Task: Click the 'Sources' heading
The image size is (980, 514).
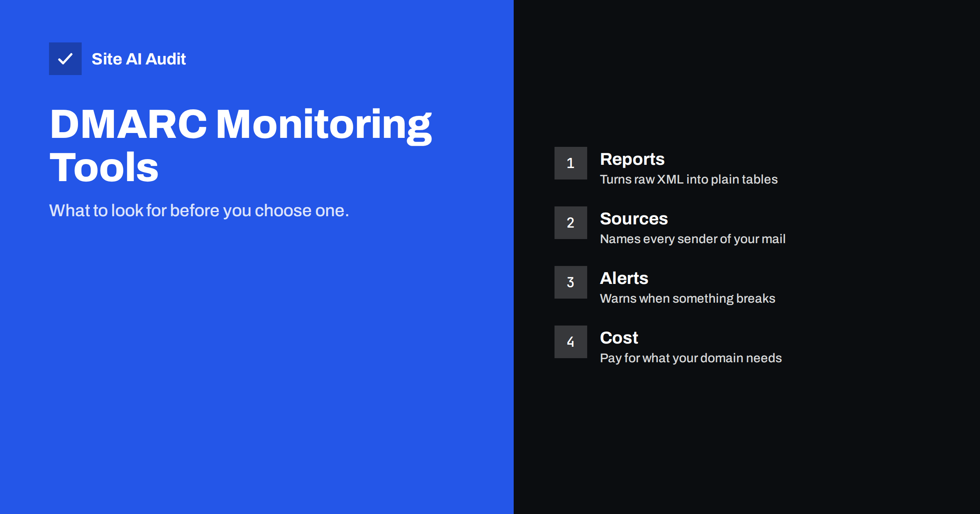Action: [634, 219]
